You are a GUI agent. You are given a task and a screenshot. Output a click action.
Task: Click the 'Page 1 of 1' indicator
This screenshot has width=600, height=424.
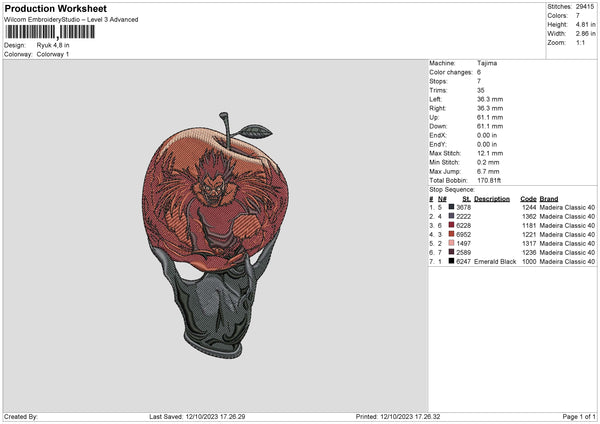[x=579, y=416]
